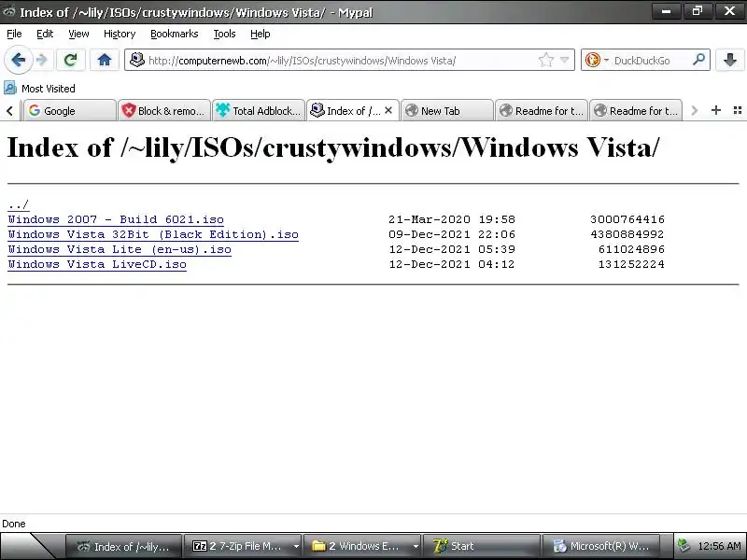The width and height of the screenshot is (747, 560).
Task: Click the date 12-Dec-2021 05:39
Action: click(452, 249)
